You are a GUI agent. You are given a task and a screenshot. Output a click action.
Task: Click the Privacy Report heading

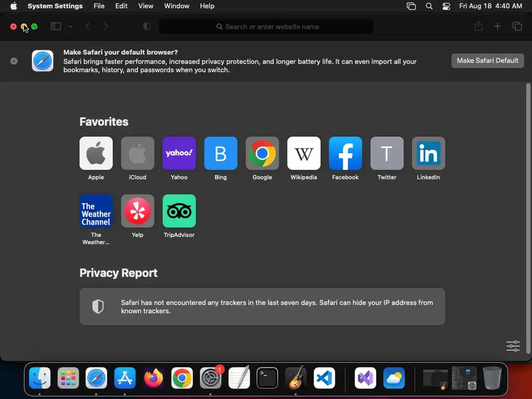coord(118,273)
